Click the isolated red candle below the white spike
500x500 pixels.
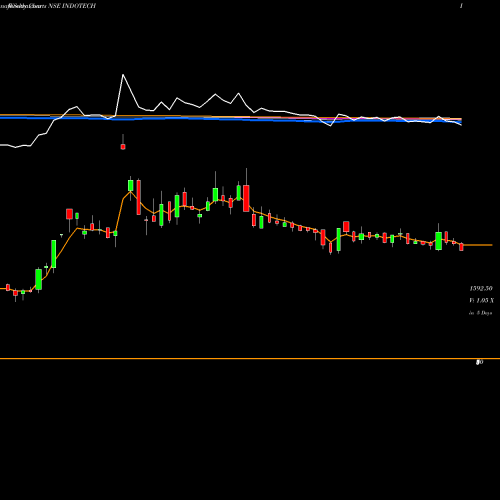click(123, 146)
